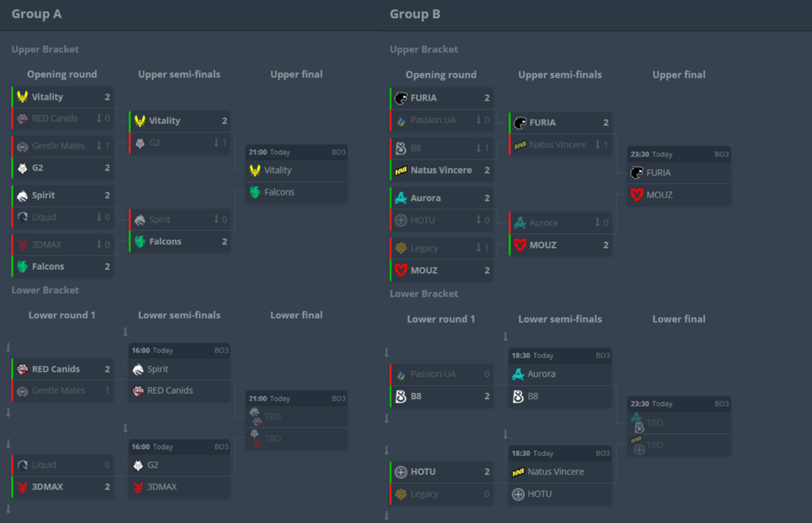Click the down arrow above Natus Vincere vs HOTU
The width and height of the screenshot is (812, 523).
coord(505,434)
